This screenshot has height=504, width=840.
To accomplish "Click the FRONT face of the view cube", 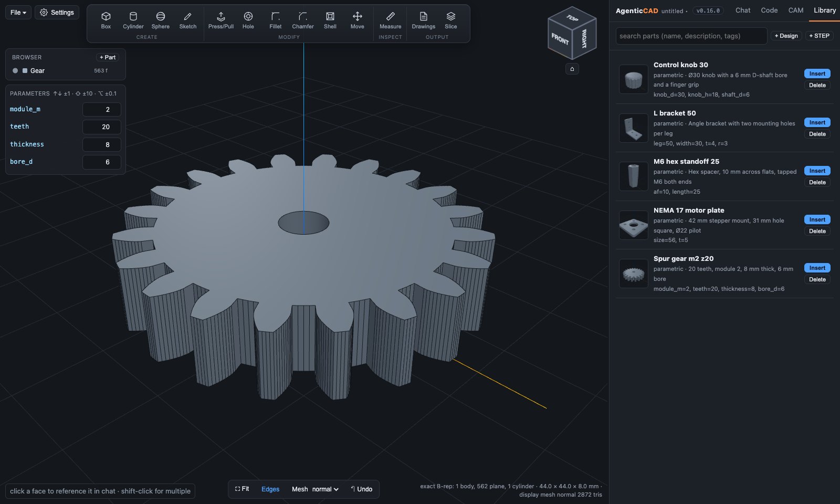I will [x=560, y=40].
